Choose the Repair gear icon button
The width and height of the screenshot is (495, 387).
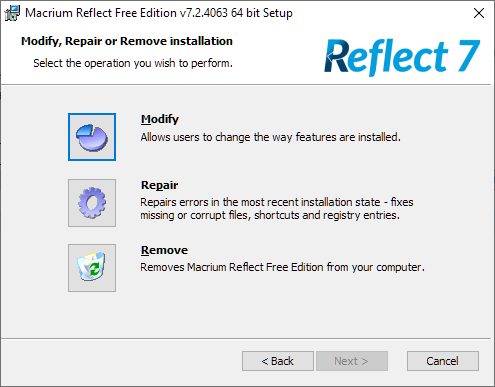click(92, 203)
